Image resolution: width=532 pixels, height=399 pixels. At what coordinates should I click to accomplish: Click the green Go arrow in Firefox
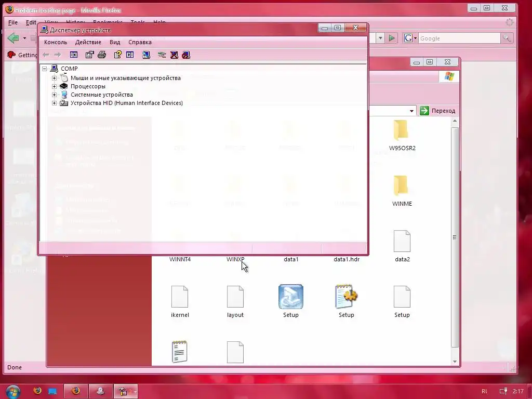pos(392,38)
